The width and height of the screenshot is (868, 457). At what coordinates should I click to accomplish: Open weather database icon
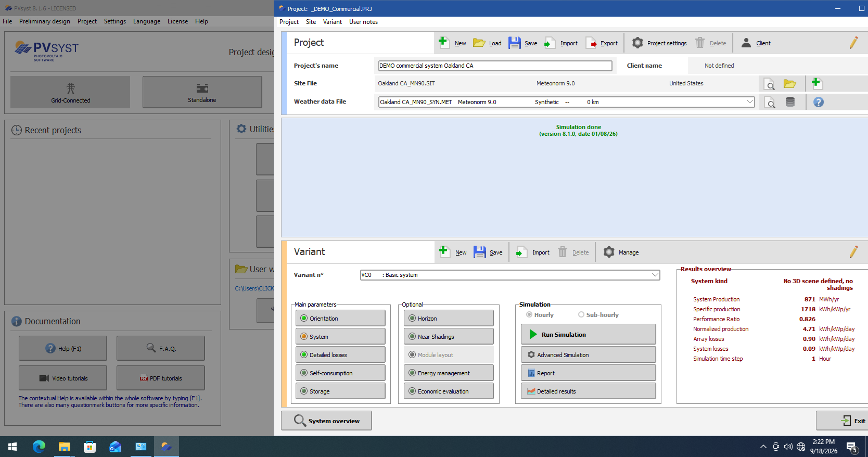[x=790, y=102]
